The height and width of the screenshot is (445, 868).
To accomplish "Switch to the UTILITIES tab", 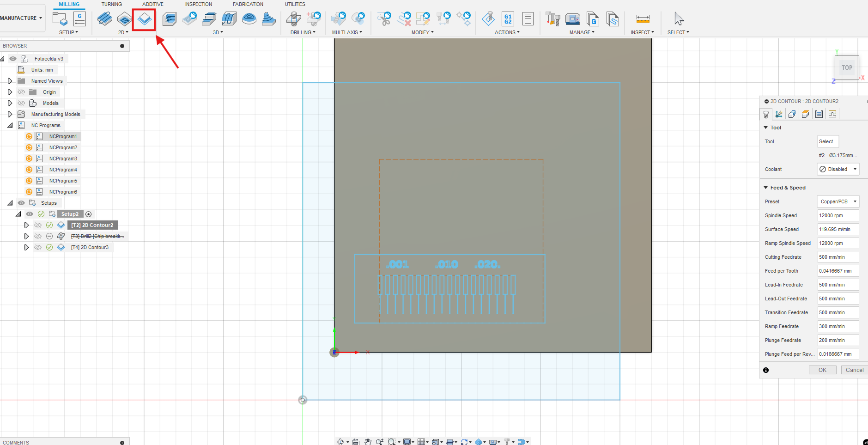I will (x=295, y=4).
